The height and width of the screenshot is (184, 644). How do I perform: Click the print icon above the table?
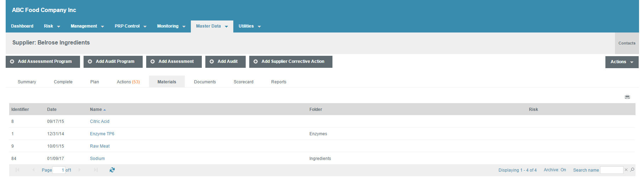click(627, 97)
